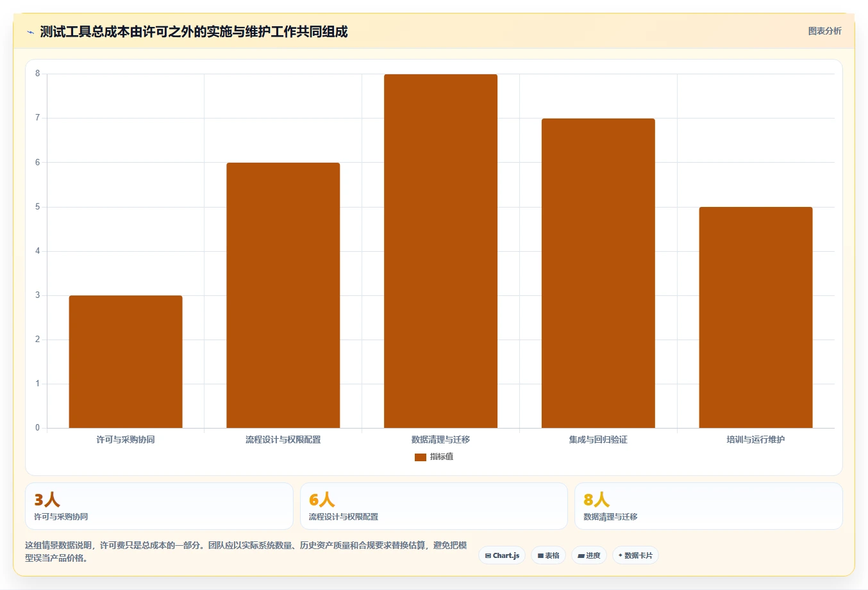
Task: Open the 8人 data card
Action: click(x=708, y=506)
